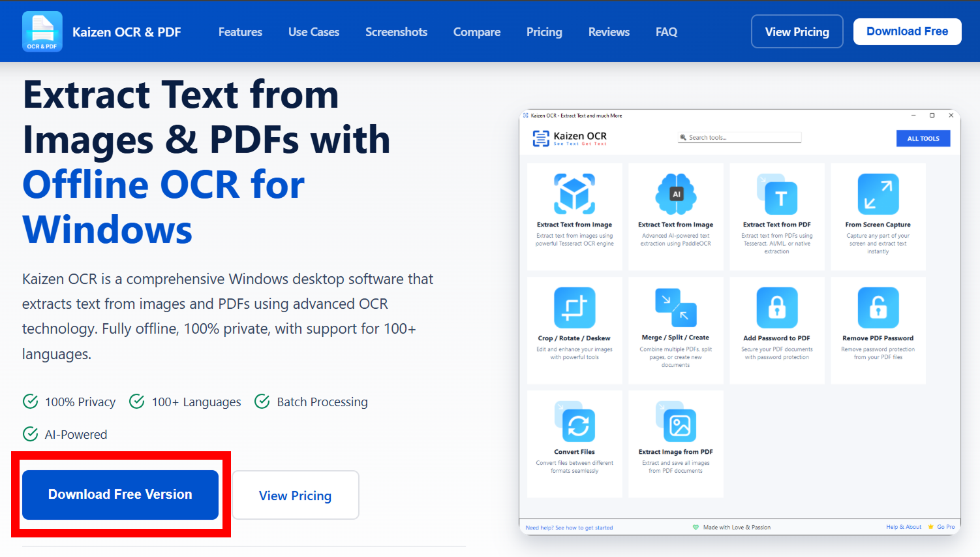This screenshot has width=980, height=557.
Task: Open the Extract Text from Image Tesseract tile icon
Action: pos(574,194)
